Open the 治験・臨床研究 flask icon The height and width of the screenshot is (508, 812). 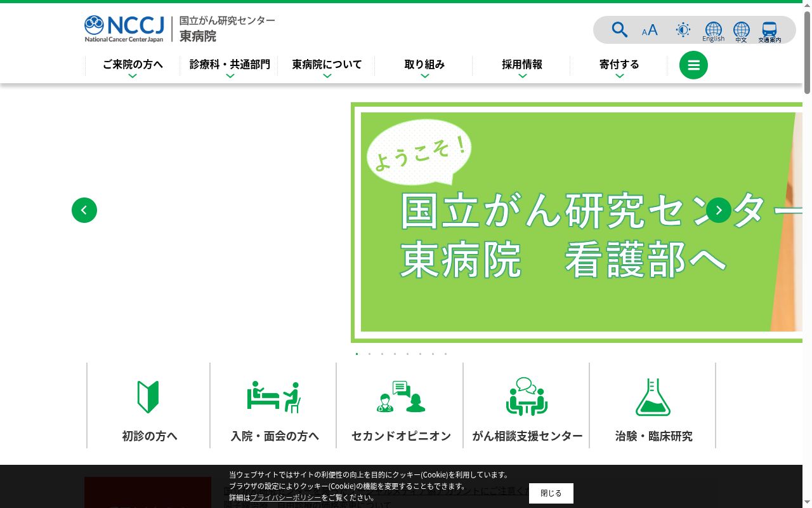[653, 397]
